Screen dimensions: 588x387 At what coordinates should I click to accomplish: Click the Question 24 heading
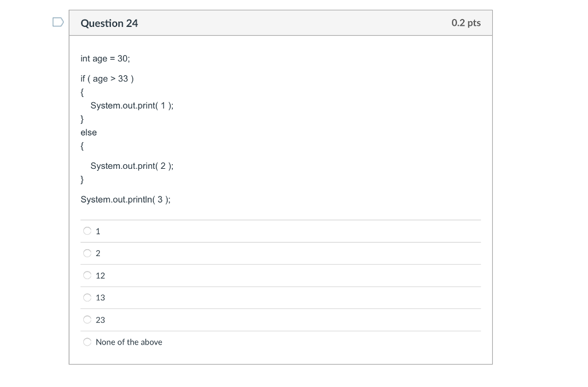(109, 24)
